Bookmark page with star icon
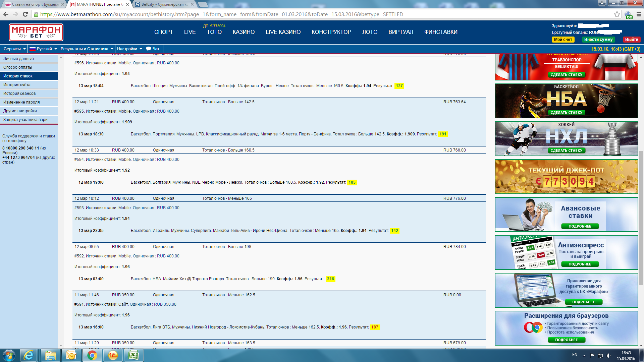Screen dimensions: 644x362 pyautogui.click(x=617, y=14)
